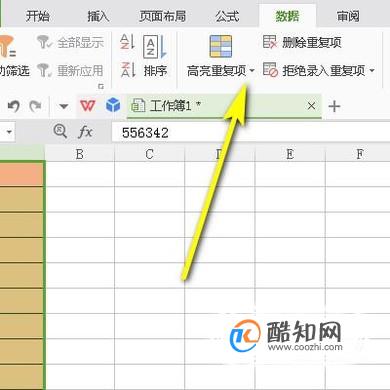Screen dimensions: 390x390
Task: Click the undo arrow icon
Action: [14, 106]
